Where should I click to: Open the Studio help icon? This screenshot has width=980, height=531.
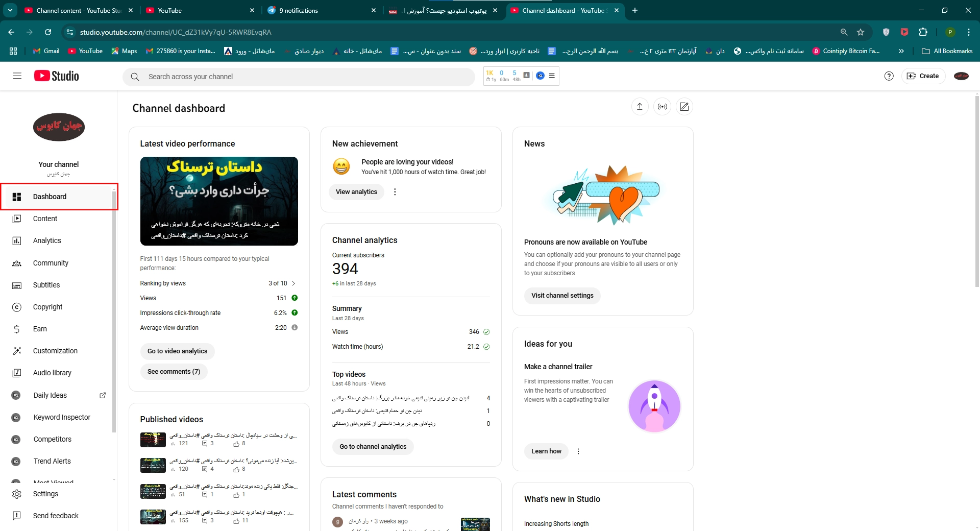click(889, 76)
